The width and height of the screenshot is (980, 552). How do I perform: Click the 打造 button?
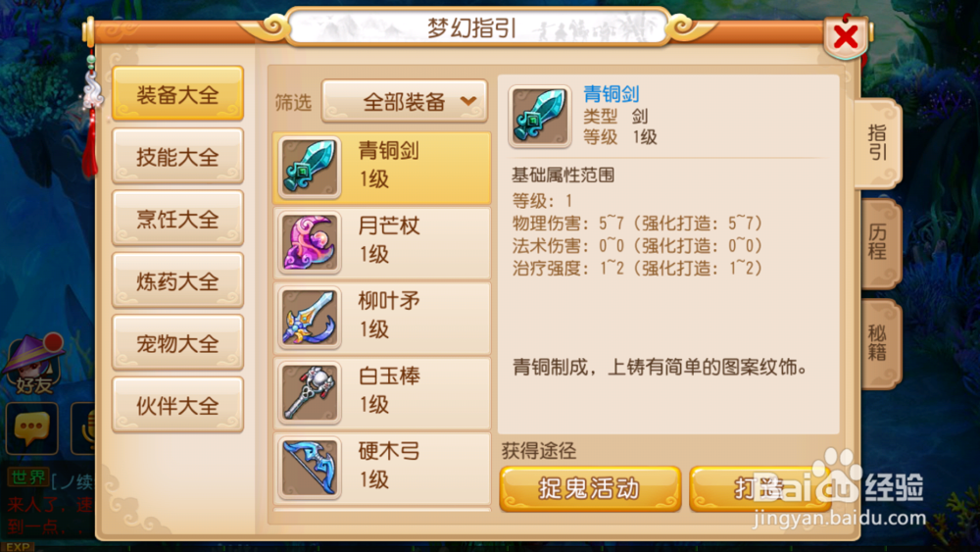coord(760,488)
